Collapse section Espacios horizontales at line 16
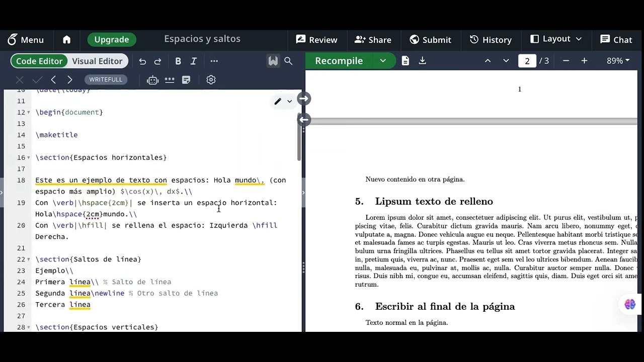 click(29, 158)
